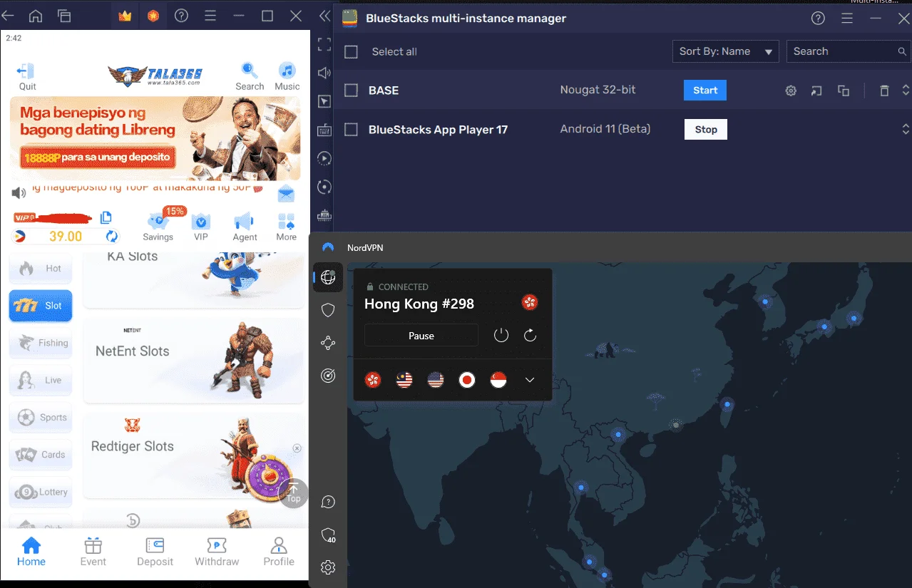
Task: Go to Home tab in bottom navigation
Action: 31,552
